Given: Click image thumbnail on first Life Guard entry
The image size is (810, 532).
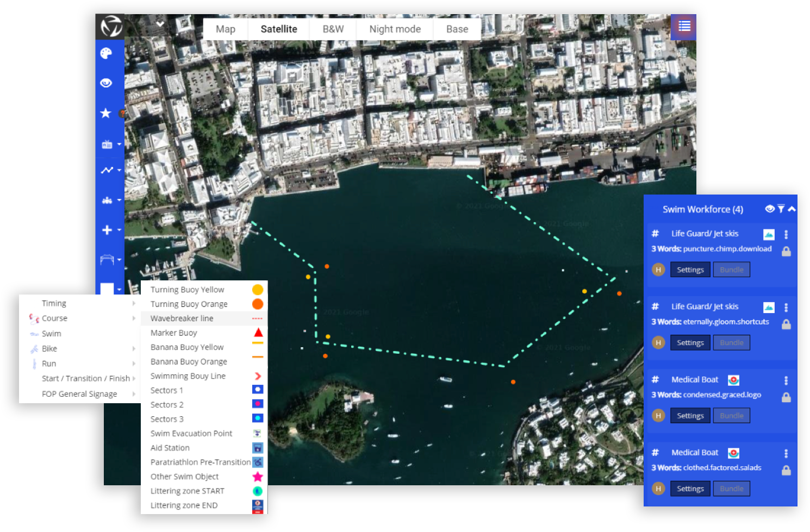Looking at the screenshot, I should tap(769, 234).
